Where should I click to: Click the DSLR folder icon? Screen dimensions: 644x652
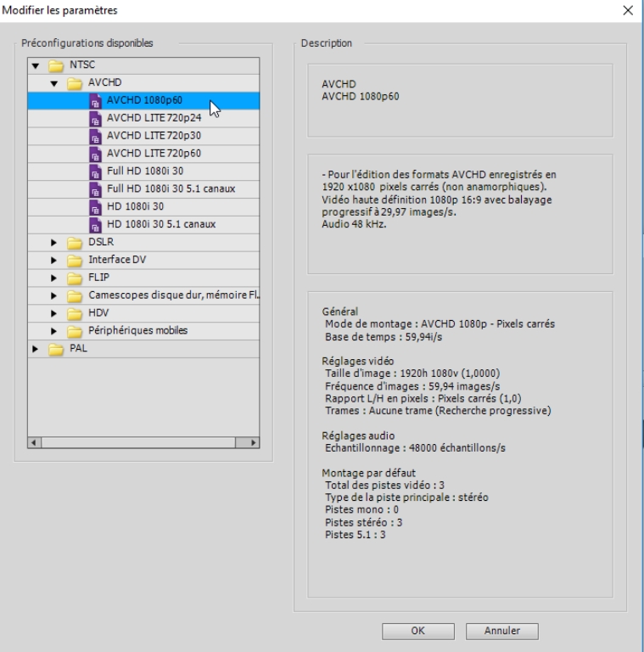pyautogui.click(x=75, y=243)
